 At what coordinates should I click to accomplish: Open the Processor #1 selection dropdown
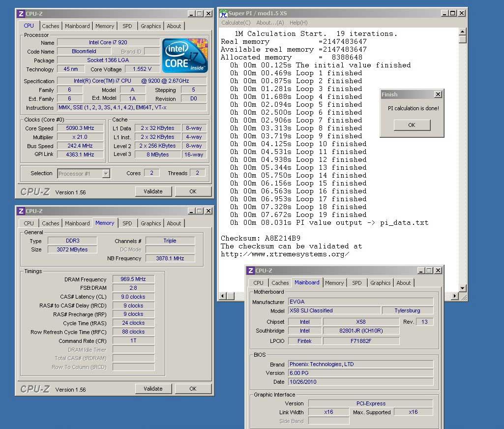(106, 174)
